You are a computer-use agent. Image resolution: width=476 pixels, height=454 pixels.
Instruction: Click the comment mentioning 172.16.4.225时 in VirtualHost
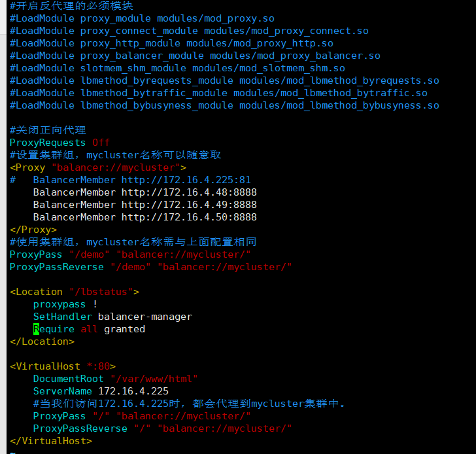(189, 404)
